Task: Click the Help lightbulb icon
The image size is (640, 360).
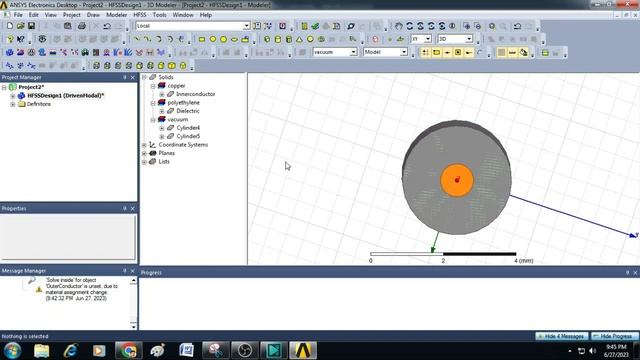Action: point(10,39)
